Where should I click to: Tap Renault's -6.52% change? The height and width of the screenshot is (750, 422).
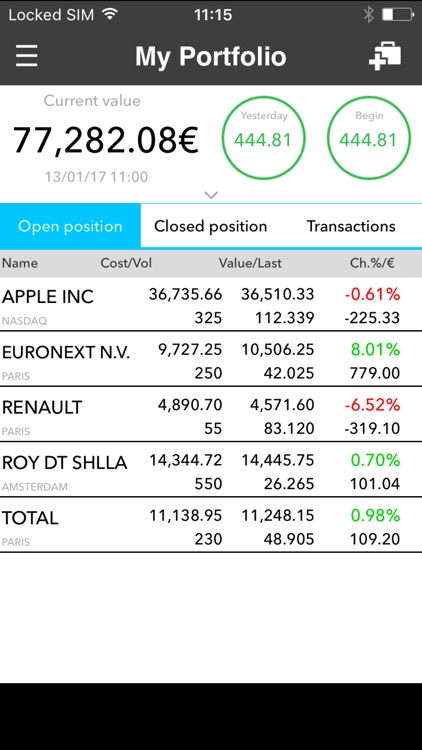click(372, 405)
